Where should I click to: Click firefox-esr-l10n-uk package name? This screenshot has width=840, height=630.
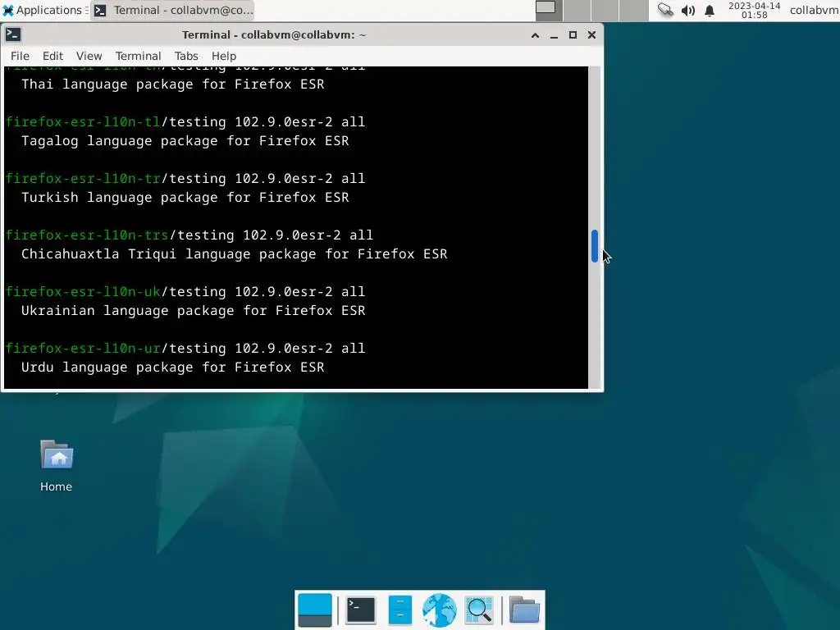pyautogui.click(x=83, y=291)
